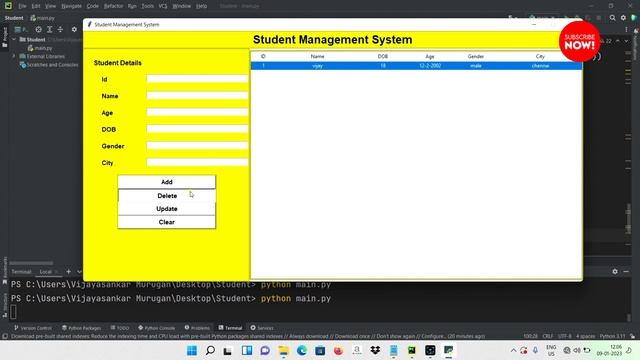Open project panel gear options

pyautogui.click(x=74, y=29)
